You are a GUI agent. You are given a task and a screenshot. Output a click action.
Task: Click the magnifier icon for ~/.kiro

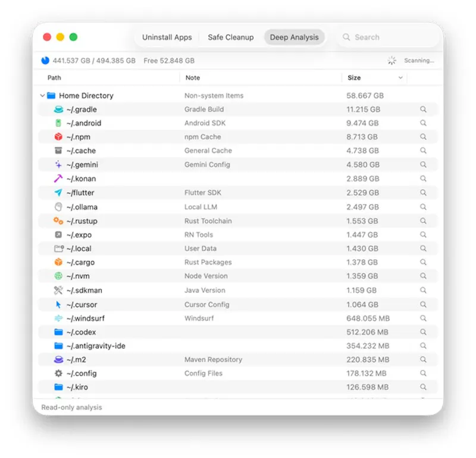423,387
